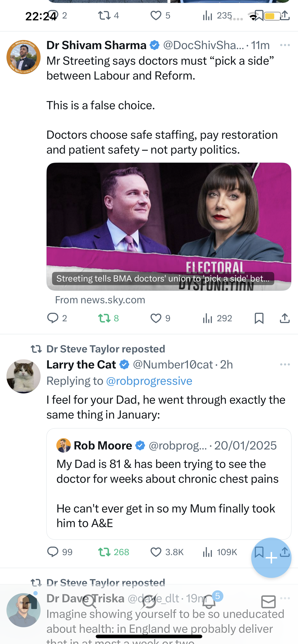
Task: Open more options for Larry the Cat's tweet
Action: pyautogui.click(x=285, y=364)
